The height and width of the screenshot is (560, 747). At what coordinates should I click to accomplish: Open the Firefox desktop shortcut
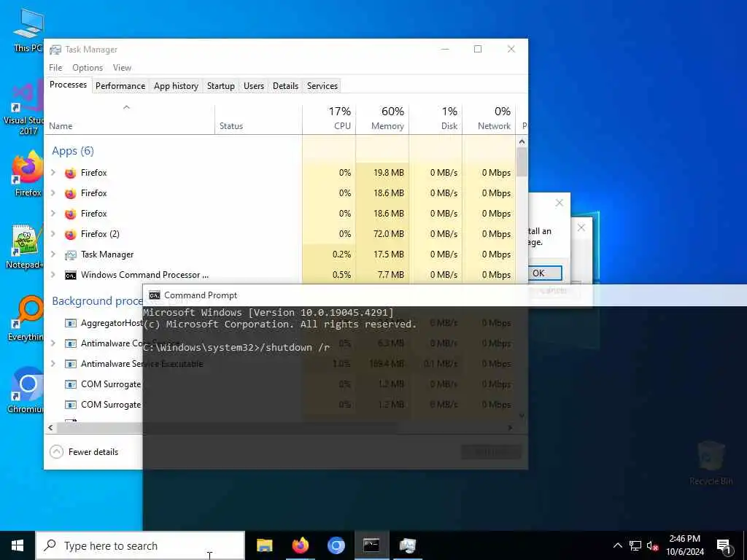27,174
